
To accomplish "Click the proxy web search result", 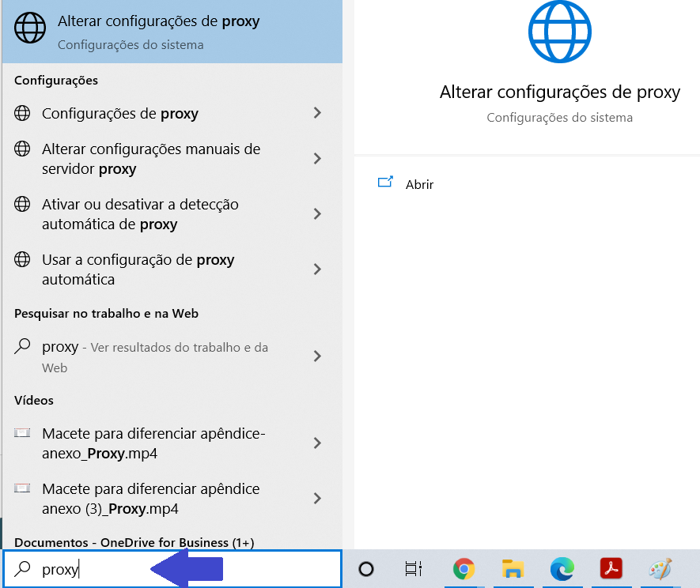I will coord(172,356).
